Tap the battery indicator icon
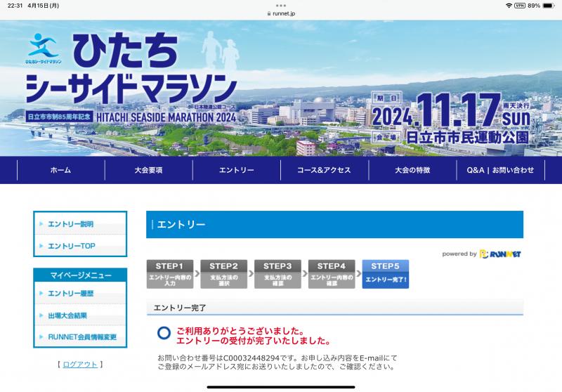This screenshot has height=392, width=562. tap(549, 5)
